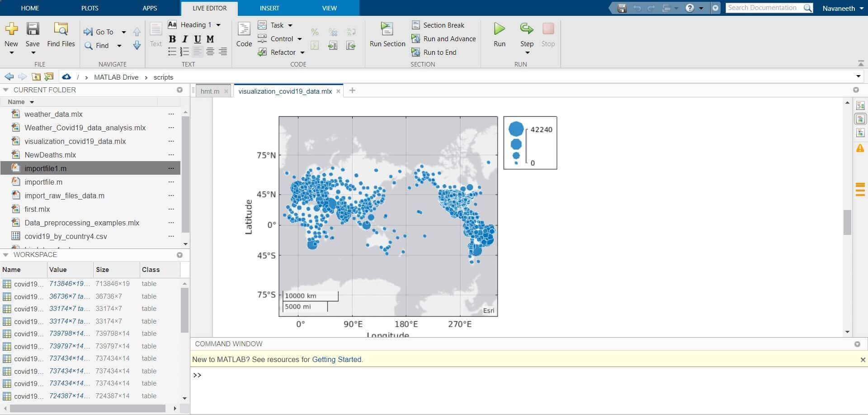
Task: Click the MATLAB Drive cloud icon
Action: [66, 76]
